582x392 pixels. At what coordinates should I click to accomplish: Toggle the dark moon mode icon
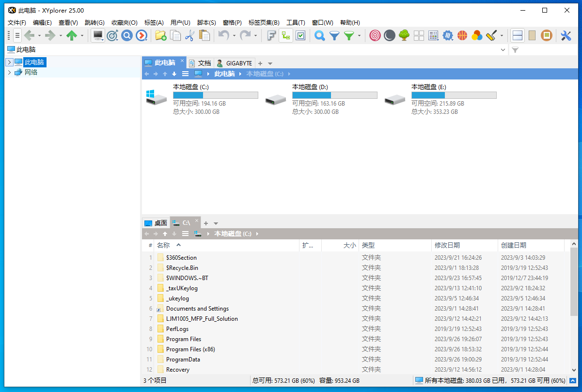[389, 35]
